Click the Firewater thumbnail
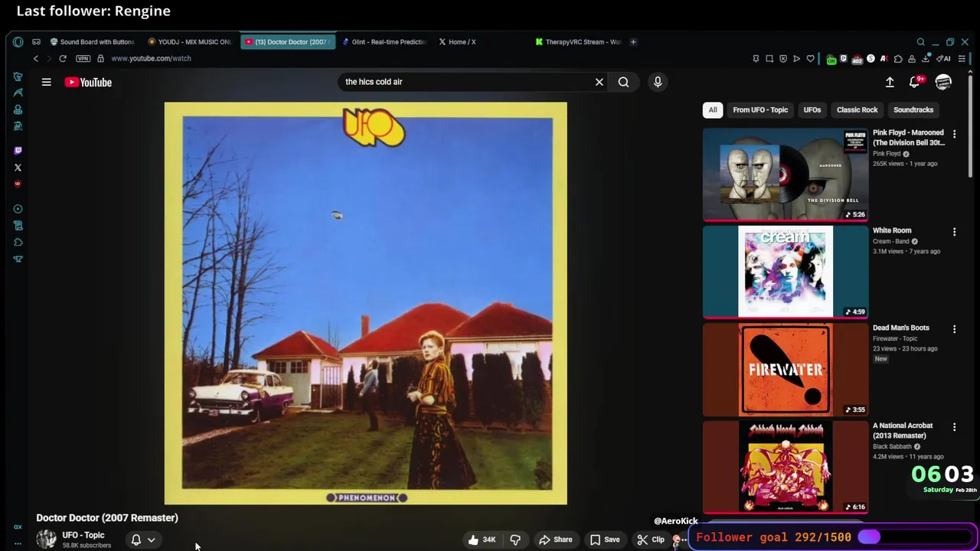The width and height of the screenshot is (980, 551). pos(786,369)
